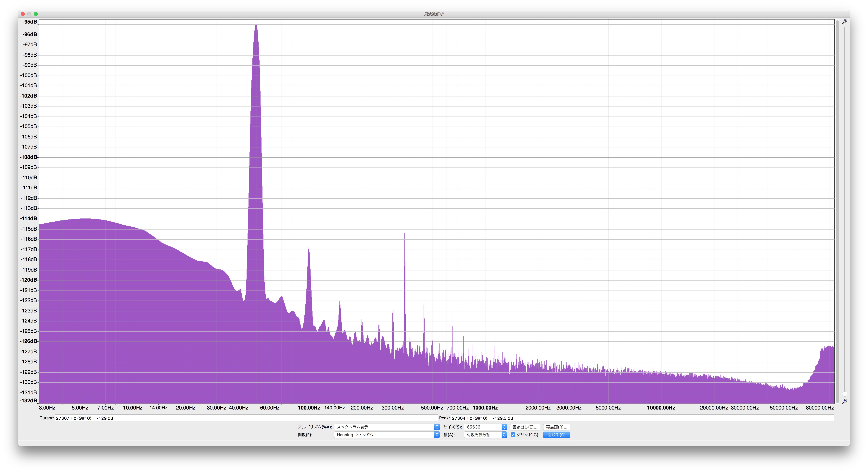
Task: Click the zoom-in magnifier above the vertical slider
Action: pos(844,22)
